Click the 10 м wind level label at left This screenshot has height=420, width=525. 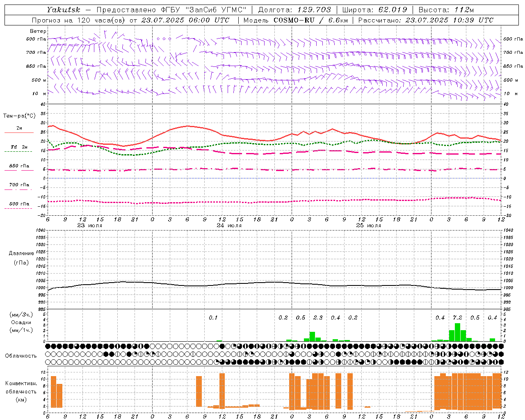click(39, 94)
